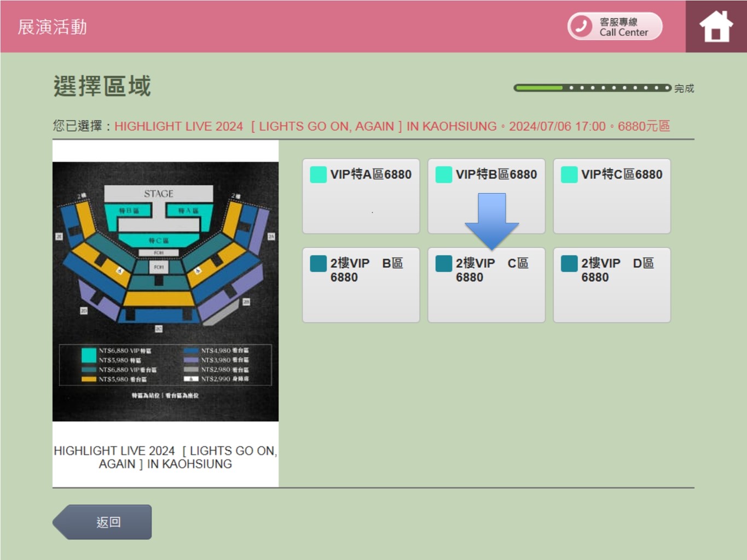Screen dimensions: 747x560
Task: Click the VIP特C區 color swatch
Action: (x=569, y=174)
